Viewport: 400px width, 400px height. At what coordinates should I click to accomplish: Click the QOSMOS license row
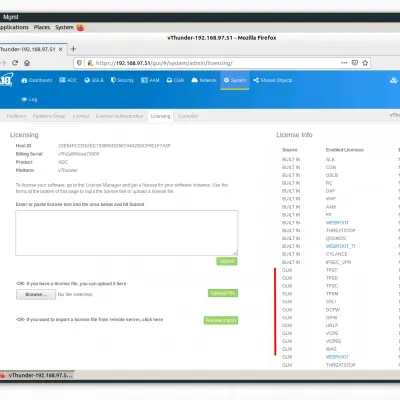[x=336, y=238]
